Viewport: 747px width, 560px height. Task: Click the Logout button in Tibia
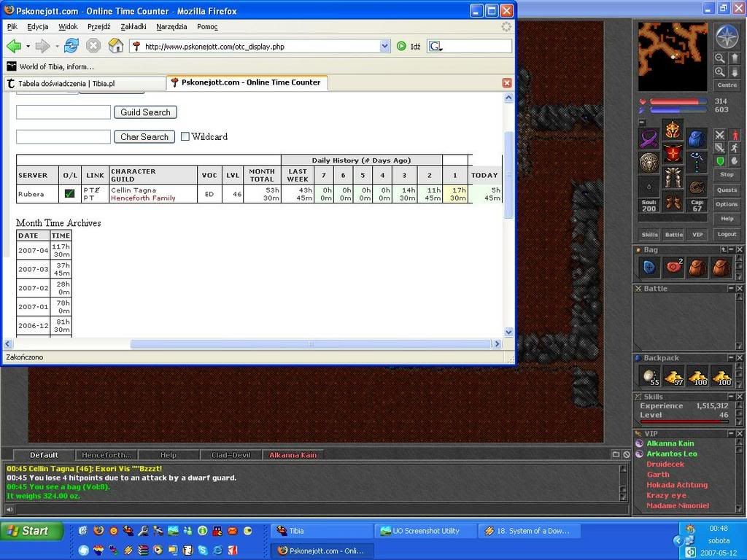tap(727, 234)
